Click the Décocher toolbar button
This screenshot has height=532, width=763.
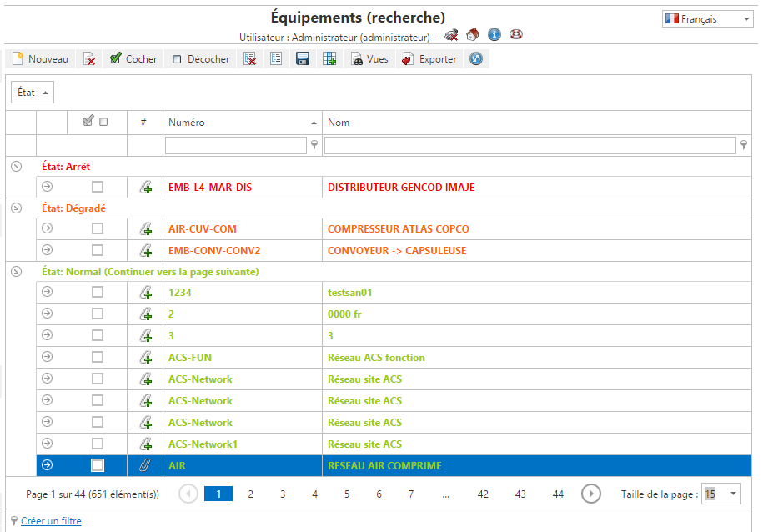pyautogui.click(x=200, y=59)
